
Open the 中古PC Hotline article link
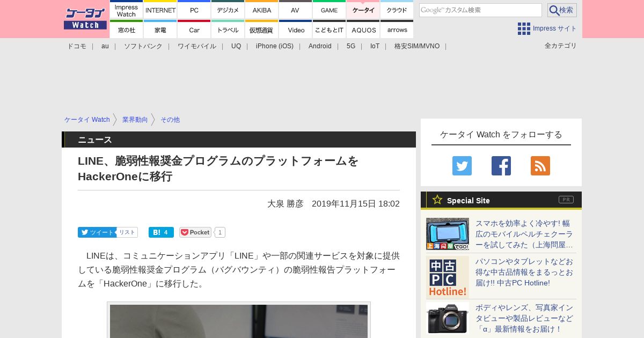[x=524, y=272]
